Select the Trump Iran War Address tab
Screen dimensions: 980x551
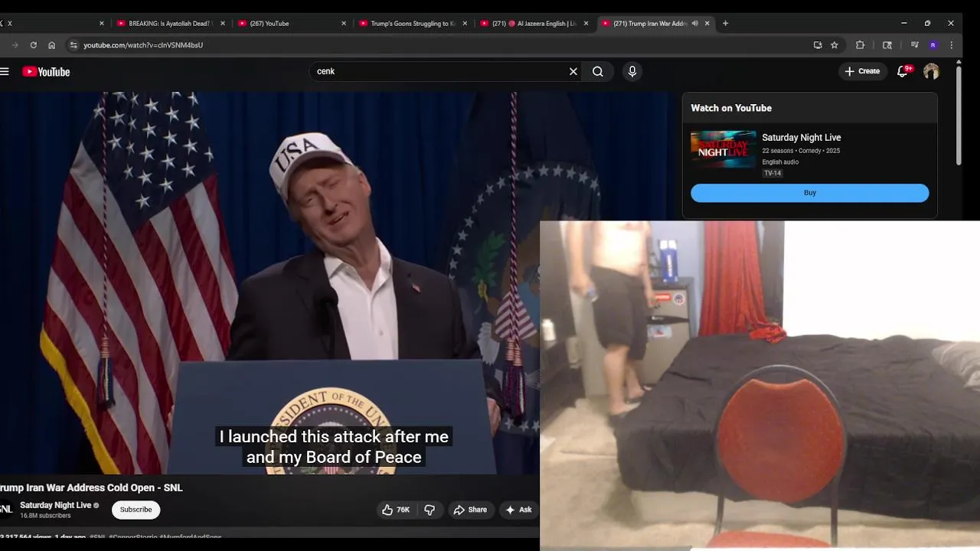[651, 24]
